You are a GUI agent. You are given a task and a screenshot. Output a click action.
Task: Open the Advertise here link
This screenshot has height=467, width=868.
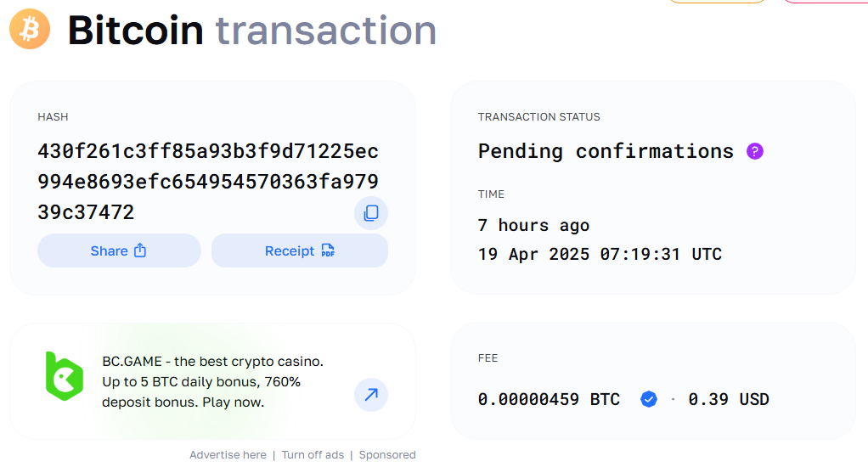228,455
